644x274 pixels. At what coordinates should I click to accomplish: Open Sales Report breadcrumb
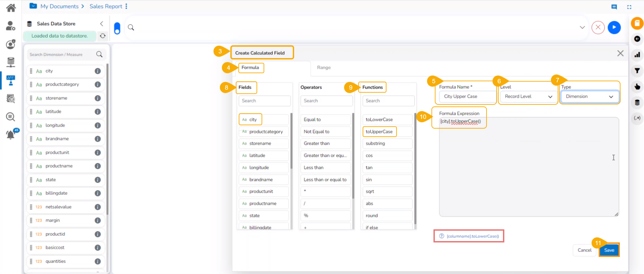click(x=106, y=6)
